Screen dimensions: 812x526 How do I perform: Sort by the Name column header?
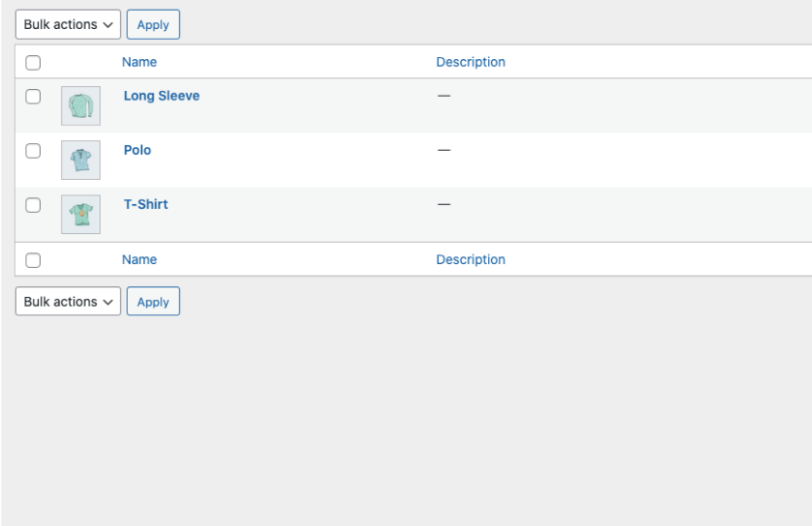point(139,62)
